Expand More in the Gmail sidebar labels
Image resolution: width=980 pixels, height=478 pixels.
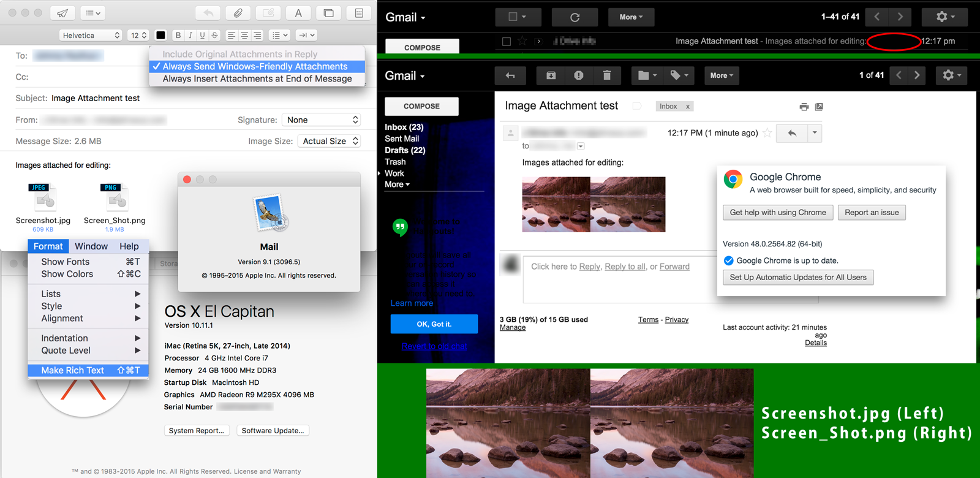(397, 184)
